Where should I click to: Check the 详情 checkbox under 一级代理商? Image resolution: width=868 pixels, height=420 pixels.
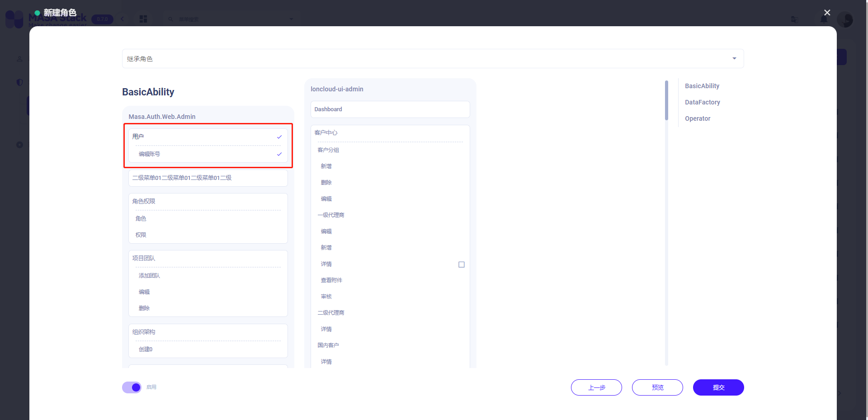pos(461,264)
